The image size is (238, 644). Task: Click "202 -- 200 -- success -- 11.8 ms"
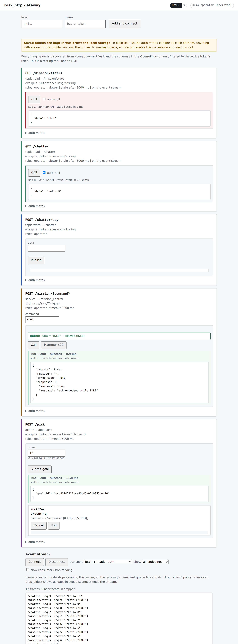pos(54,478)
